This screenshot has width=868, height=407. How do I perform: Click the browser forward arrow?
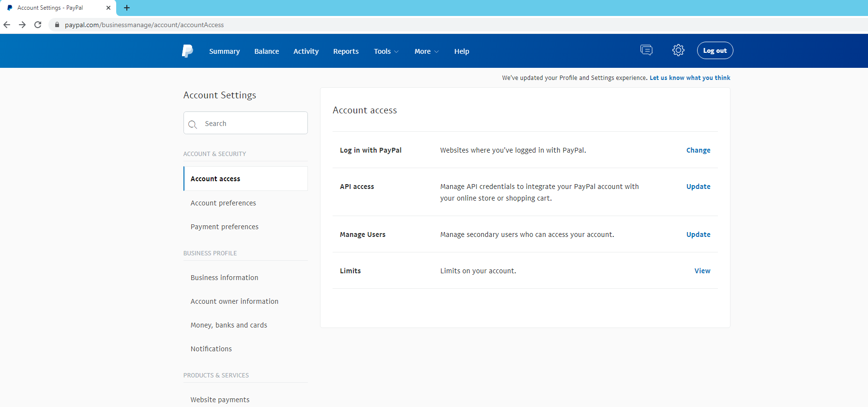(x=22, y=25)
